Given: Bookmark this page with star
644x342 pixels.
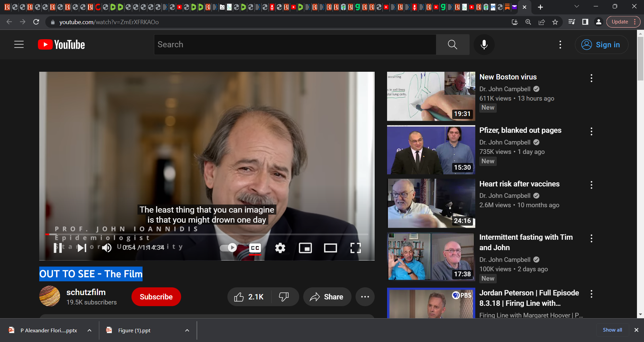Looking at the screenshot, I should (555, 22).
